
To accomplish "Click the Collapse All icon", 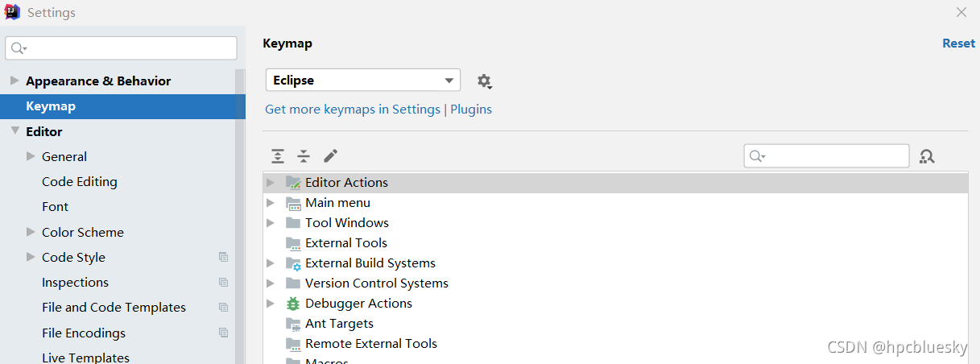I will tap(304, 156).
